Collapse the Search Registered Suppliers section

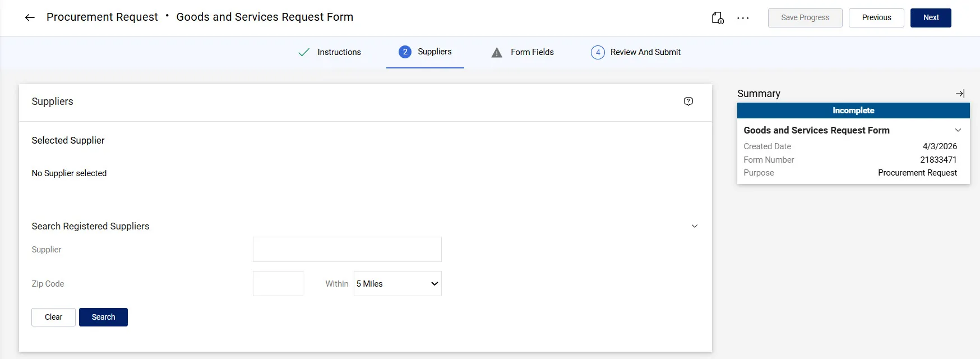[695, 226]
